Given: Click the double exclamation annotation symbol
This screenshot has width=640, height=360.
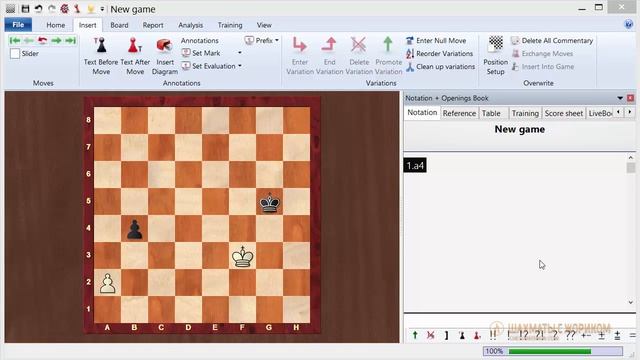Looking at the screenshot, I should pyautogui.click(x=493, y=335).
